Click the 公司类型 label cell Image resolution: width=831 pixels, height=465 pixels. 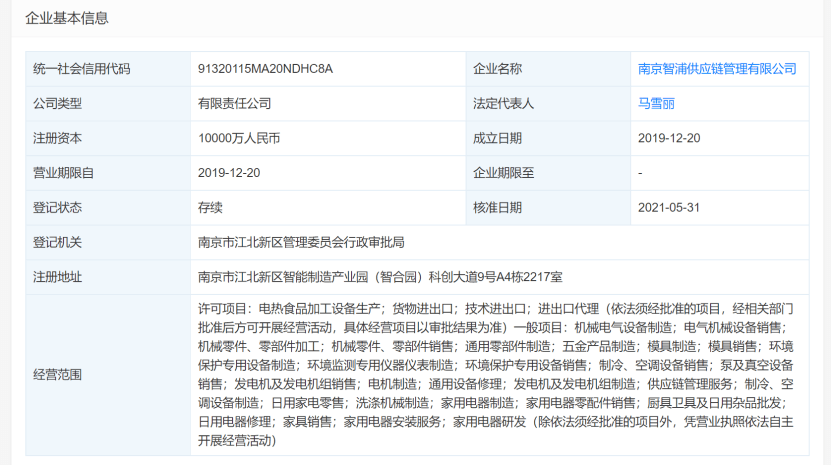tap(108, 103)
